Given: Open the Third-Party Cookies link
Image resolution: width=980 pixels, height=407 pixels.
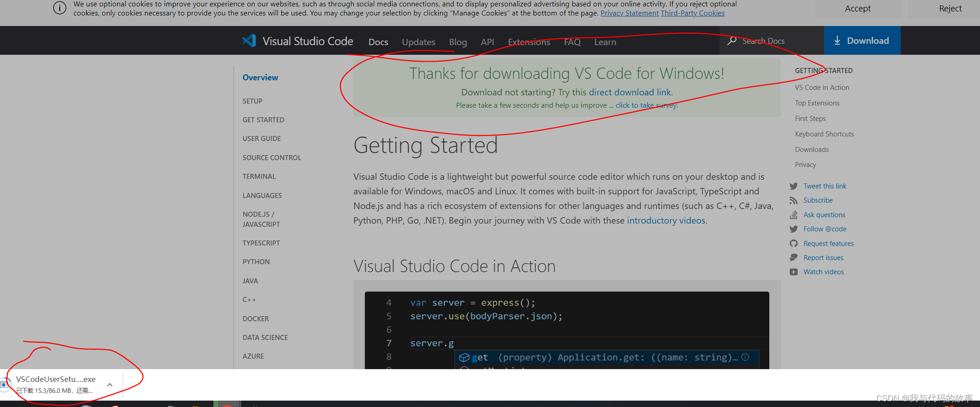Looking at the screenshot, I should click(x=693, y=13).
